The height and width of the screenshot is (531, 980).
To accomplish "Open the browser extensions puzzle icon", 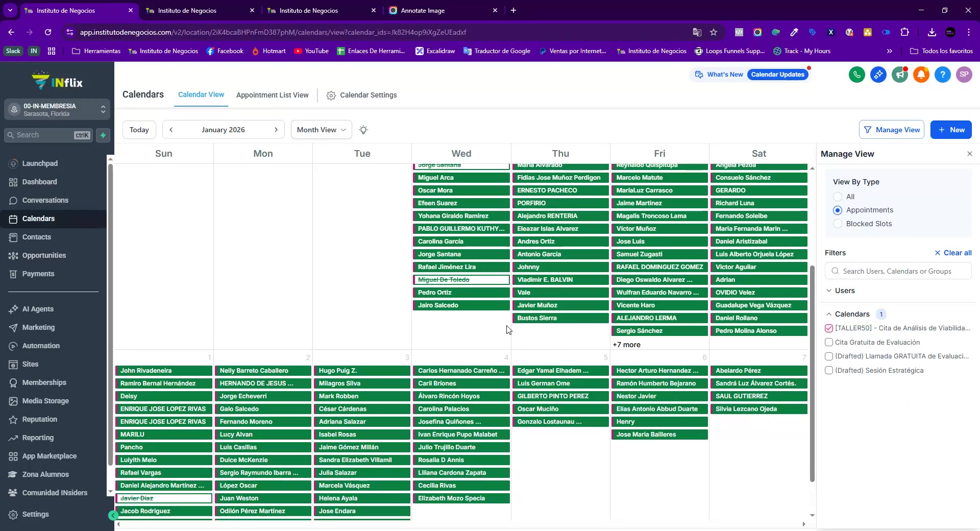I will point(905,32).
